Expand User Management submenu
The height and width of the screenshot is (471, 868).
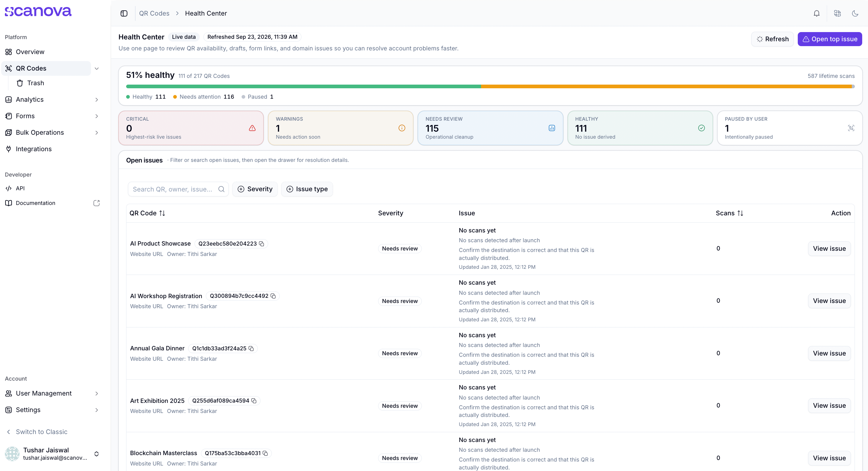[97, 393]
